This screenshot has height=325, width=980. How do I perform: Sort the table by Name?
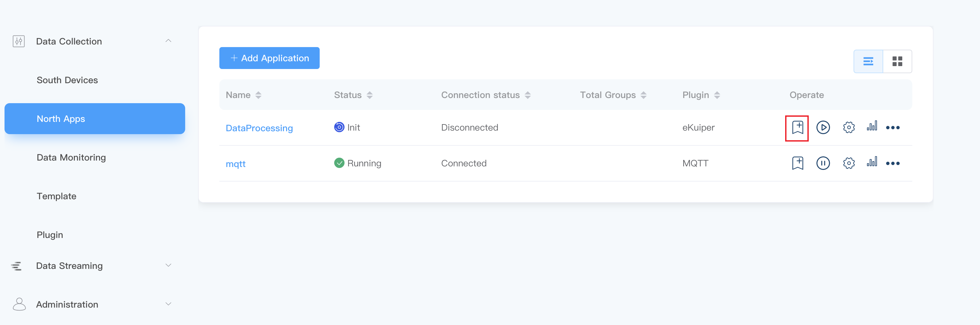[259, 95]
